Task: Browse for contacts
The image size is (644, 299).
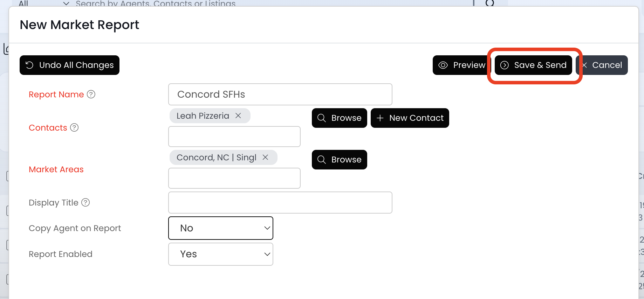Action: (339, 118)
